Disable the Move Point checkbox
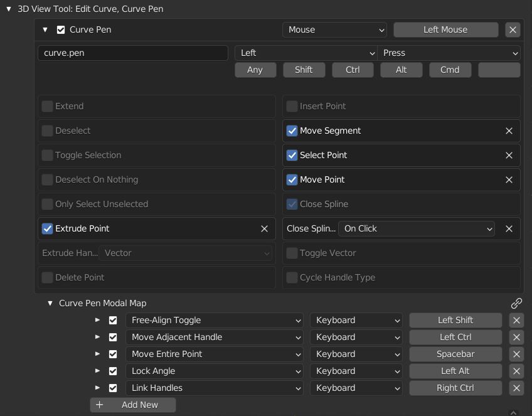 [292, 179]
